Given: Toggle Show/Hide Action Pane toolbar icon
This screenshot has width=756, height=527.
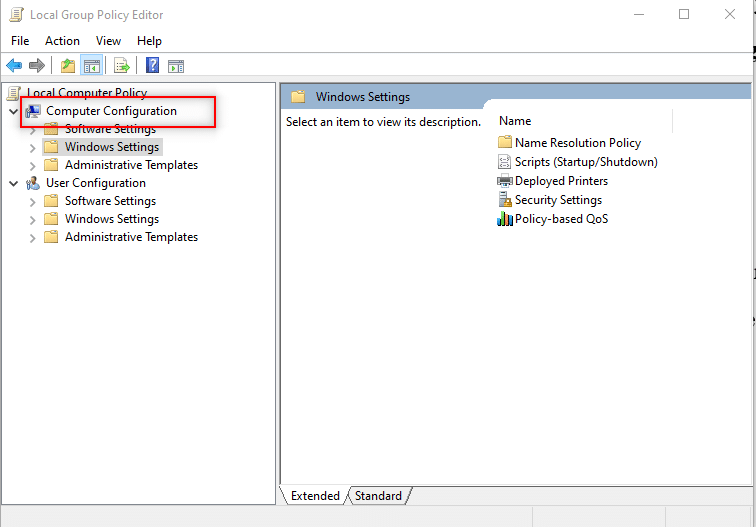Looking at the screenshot, I should tap(176, 66).
